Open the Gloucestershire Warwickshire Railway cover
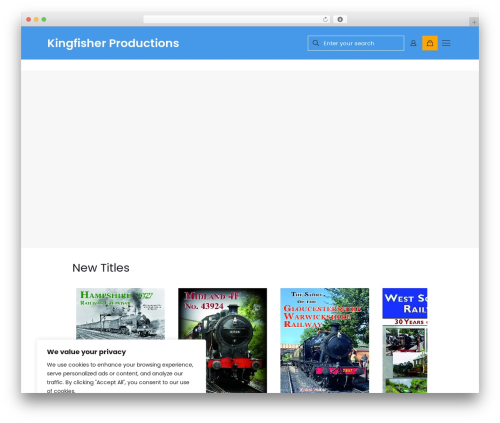The height and width of the screenshot is (423, 500). [x=324, y=340]
